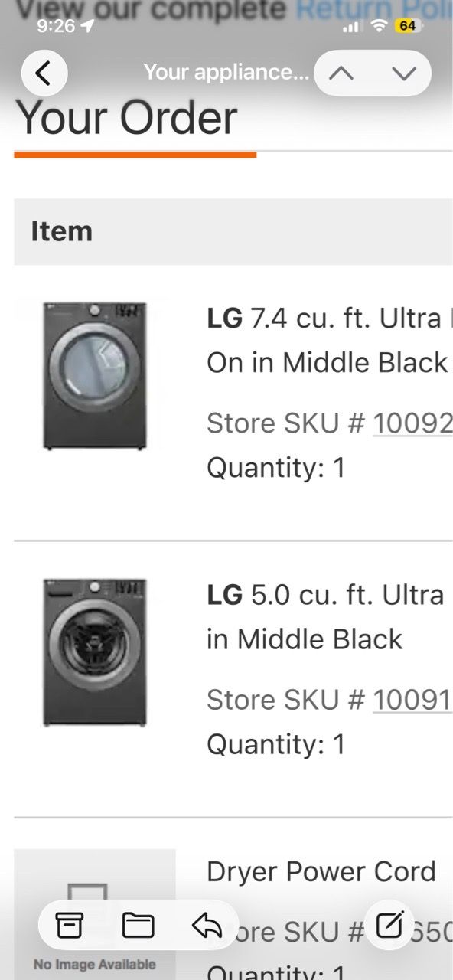Open the LG washer store SKU link

pyautogui.click(x=412, y=699)
